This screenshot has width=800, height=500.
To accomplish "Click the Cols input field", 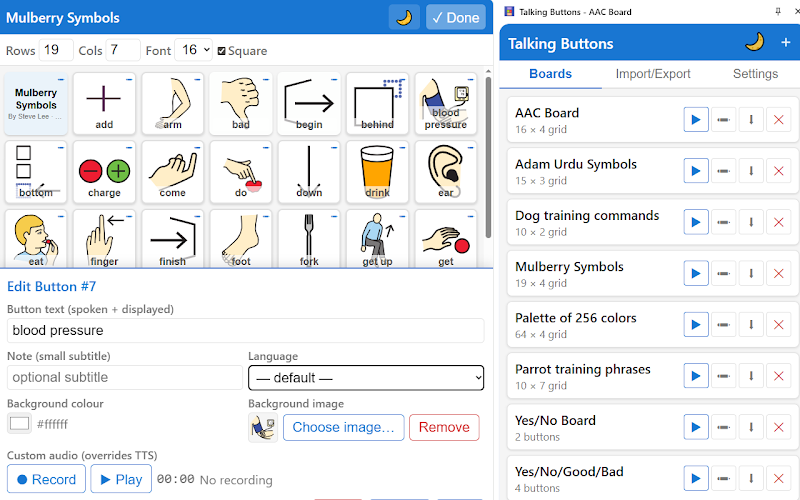I will [122, 50].
